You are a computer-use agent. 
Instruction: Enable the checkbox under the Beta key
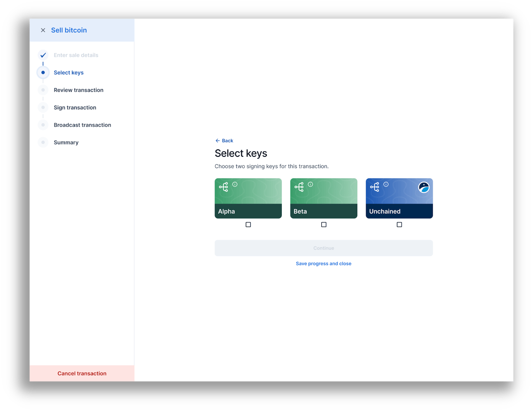click(324, 225)
